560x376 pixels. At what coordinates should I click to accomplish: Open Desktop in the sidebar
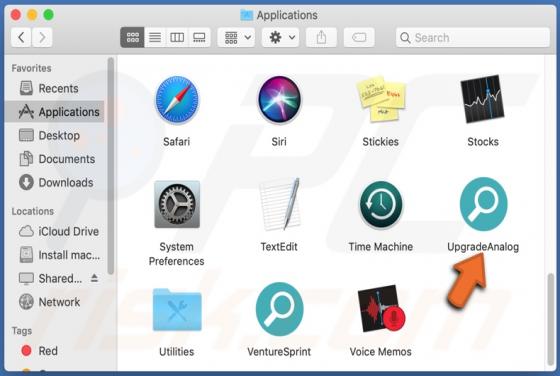tap(54, 135)
